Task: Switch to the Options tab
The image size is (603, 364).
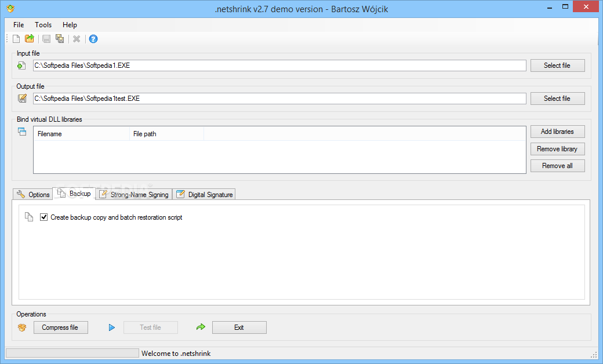Action: [x=33, y=195]
